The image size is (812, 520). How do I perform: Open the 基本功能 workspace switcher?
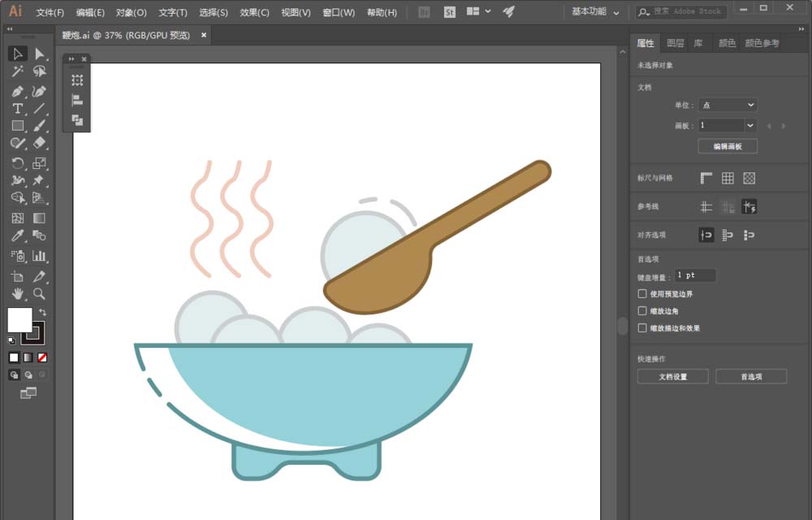tap(595, 11)
